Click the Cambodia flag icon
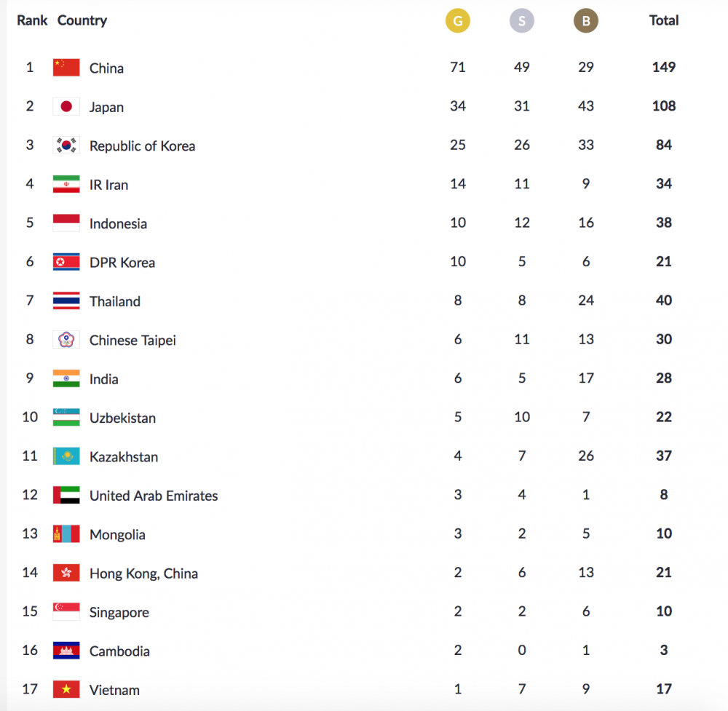This screenshot has height=711, width=728. tap(66, 651)
